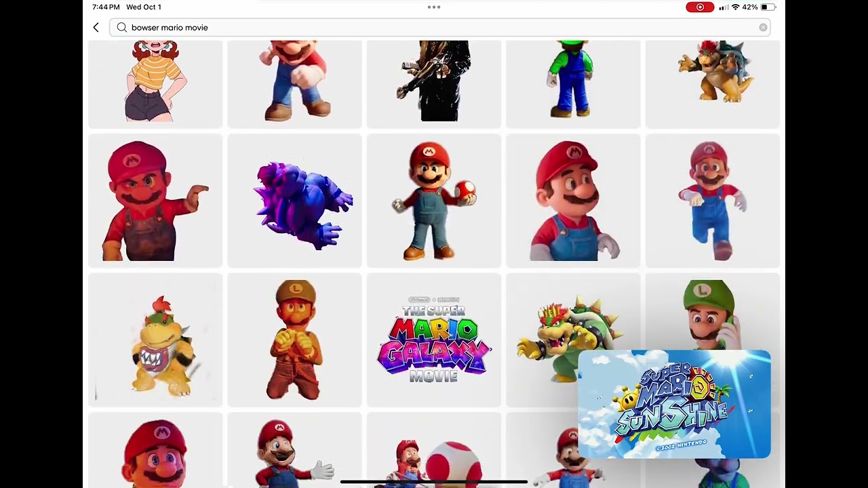
Task: Select the Mario face sticker in bottom row
Action: coord(155,450)
